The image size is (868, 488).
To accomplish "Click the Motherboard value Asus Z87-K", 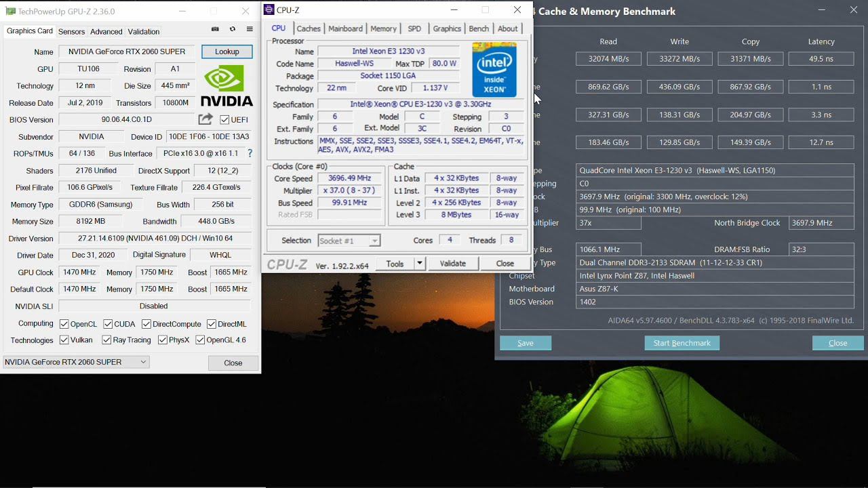I will point(715,289).
